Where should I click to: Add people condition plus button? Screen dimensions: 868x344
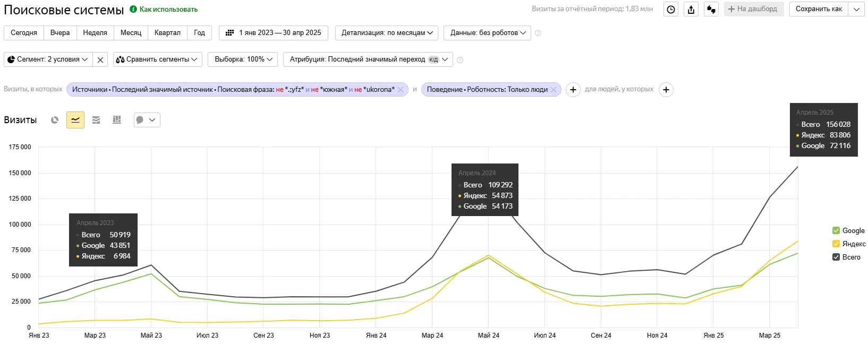pos(666,90)
